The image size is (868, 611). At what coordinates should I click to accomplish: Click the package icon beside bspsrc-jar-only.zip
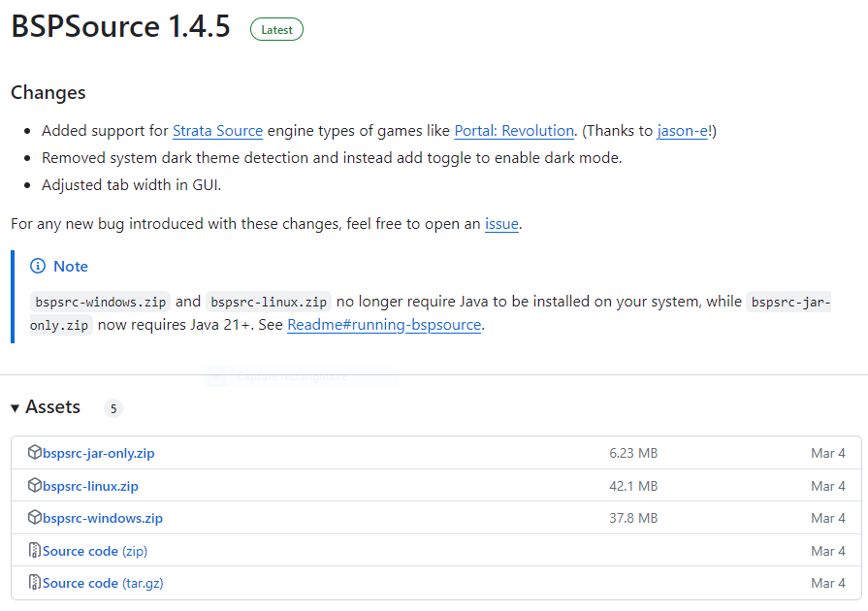tap(34, 452)
